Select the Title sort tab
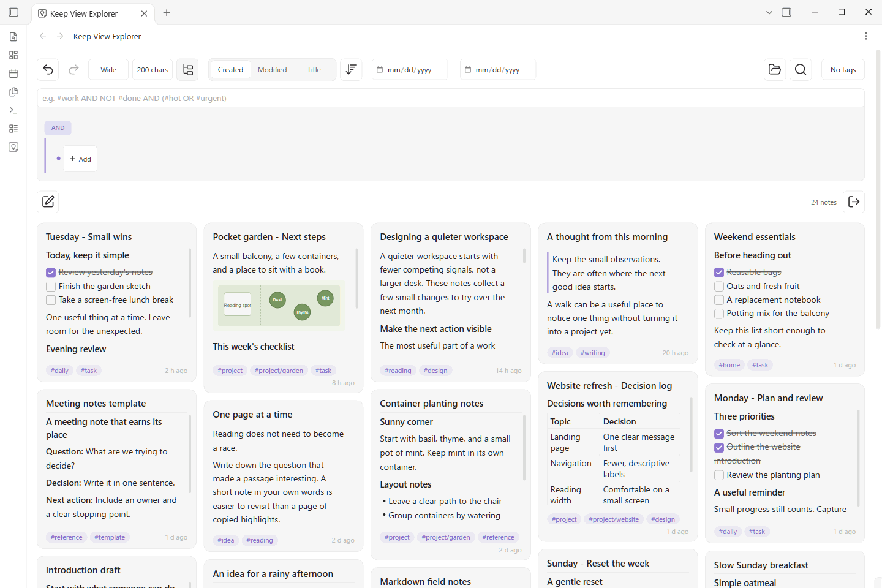882x588 pixels. coord(314,70)
